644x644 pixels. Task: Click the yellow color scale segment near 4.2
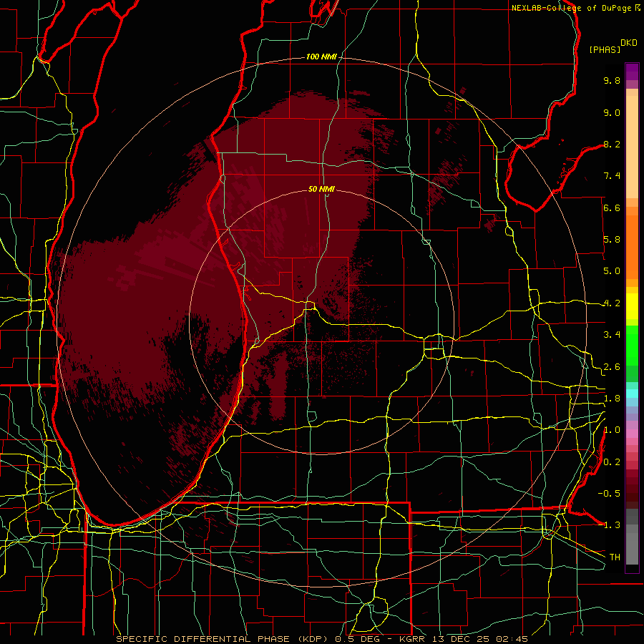point(632,306)
